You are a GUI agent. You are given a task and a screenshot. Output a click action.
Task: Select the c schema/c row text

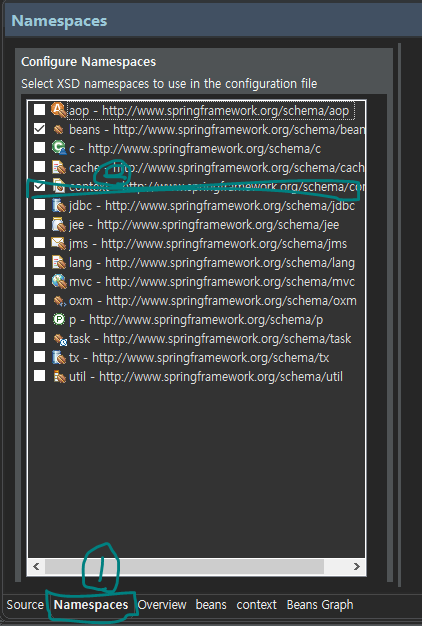pyautogui.click(x=195, y=149)
